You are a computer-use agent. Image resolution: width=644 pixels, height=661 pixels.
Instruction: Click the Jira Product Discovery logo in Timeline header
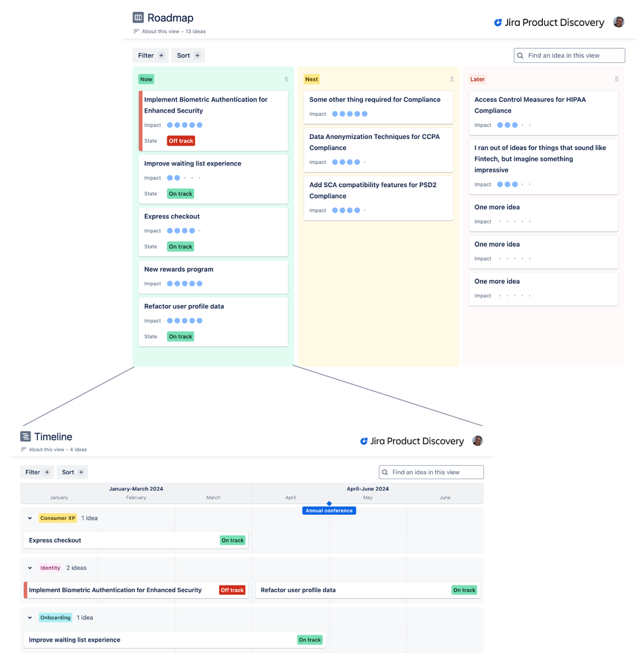pos(365,441)
